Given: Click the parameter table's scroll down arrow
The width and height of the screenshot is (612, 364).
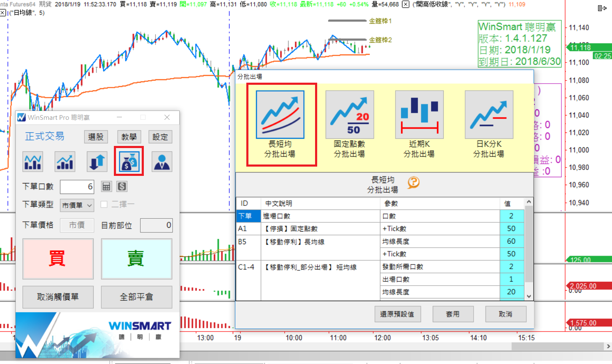Looking at the screenshot, I should [x=529, y=297].
